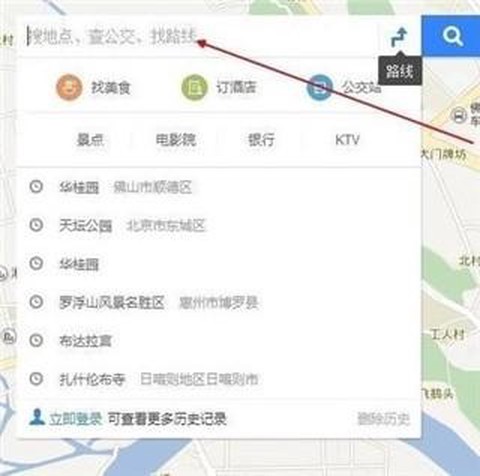Click the clock icon beside 天坛公园
480x476 pixels.
click(x=36, y=225)
